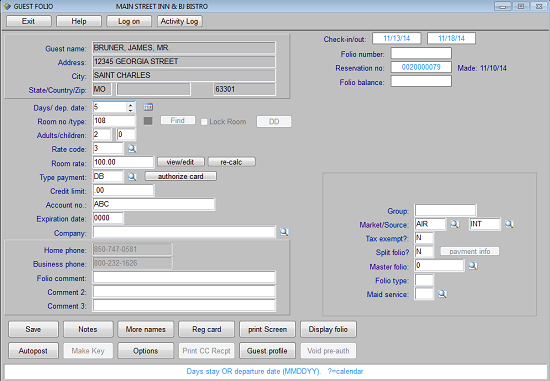This screenshot has width=550, height=381.
Task: Open the Guest profile button
Action: [x=268, y=351]
